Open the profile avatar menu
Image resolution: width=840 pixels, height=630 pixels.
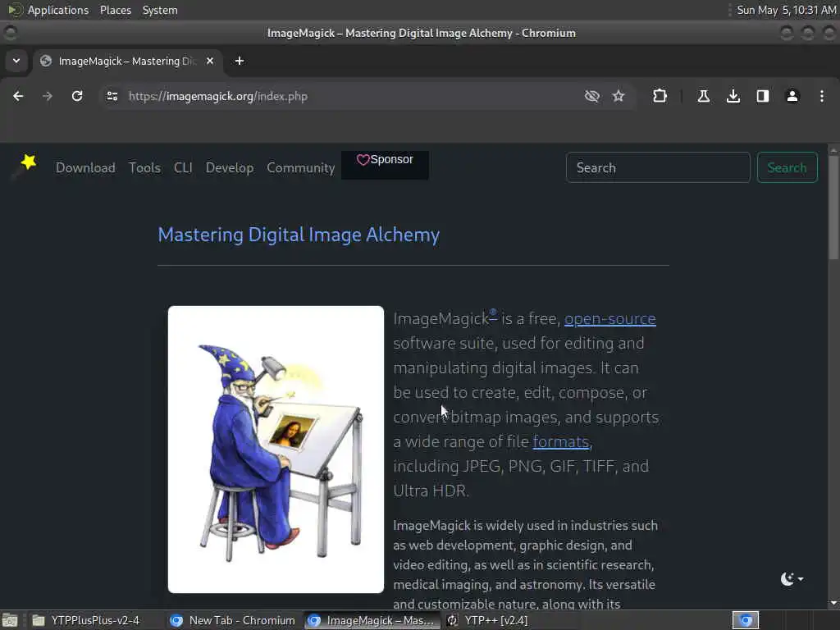[792, 97]
